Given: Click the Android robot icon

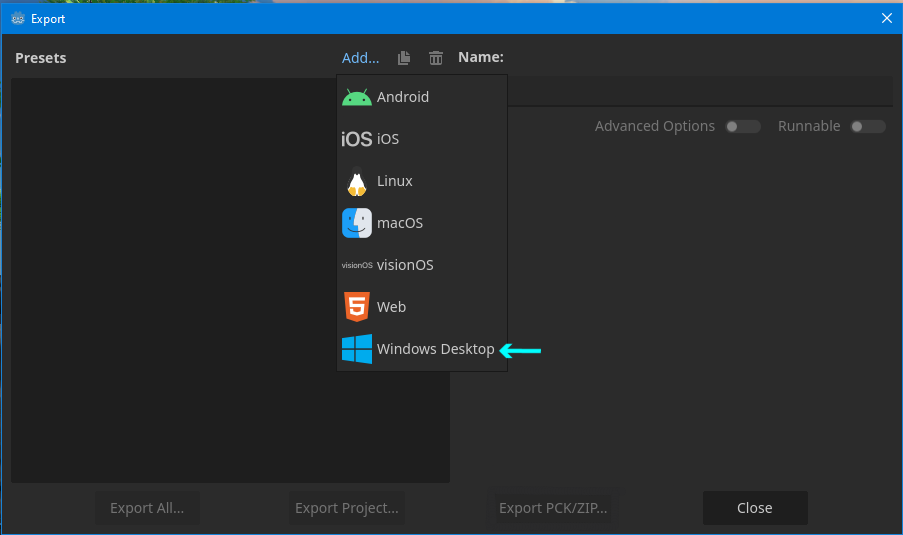Looking at the screenshot, I should 356,97.
